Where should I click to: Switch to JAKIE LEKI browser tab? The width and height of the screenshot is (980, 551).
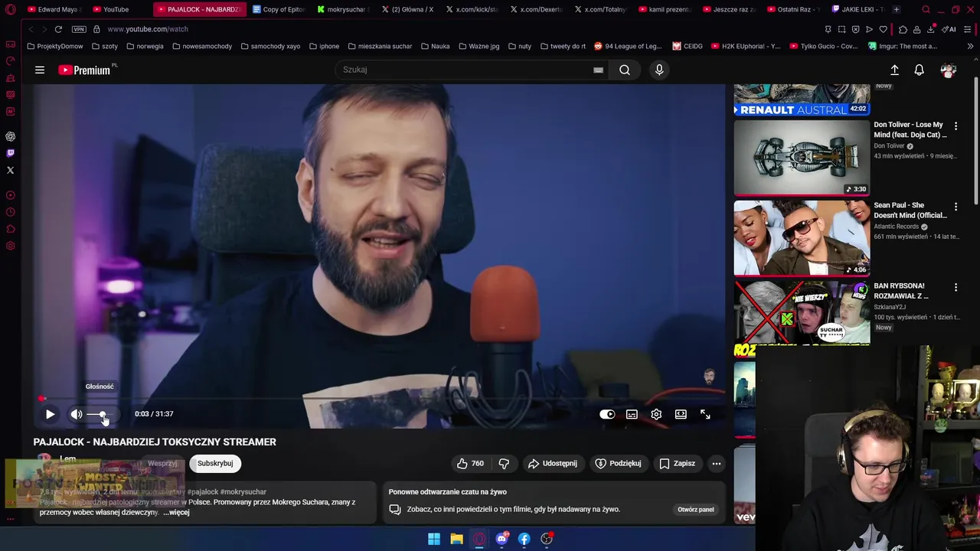coord(857,9)
